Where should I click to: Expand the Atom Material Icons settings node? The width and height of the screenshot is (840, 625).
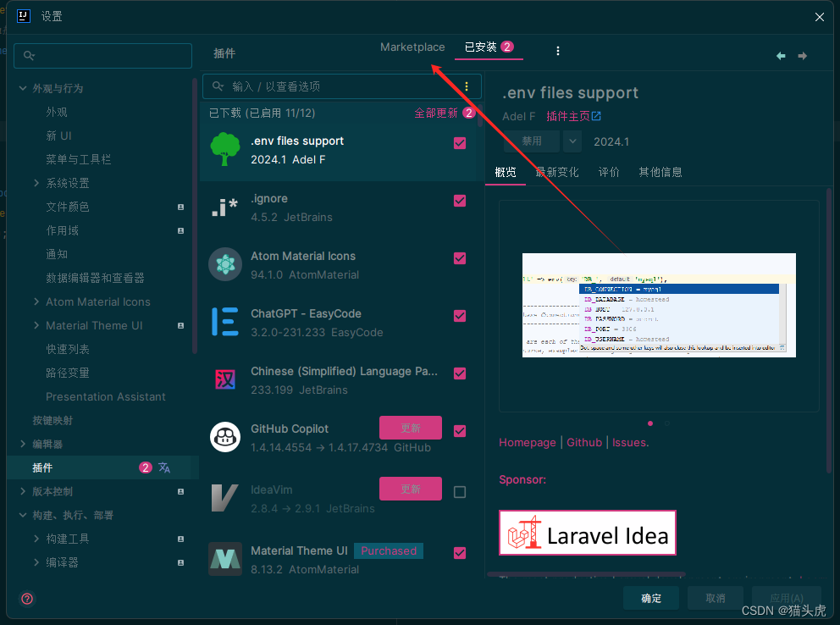pos(36,301)
